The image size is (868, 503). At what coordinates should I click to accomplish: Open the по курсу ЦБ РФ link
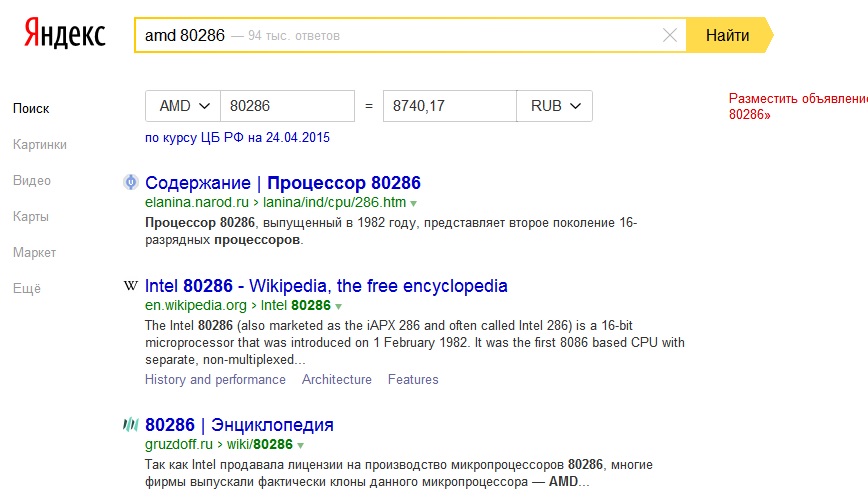(237, 137)
